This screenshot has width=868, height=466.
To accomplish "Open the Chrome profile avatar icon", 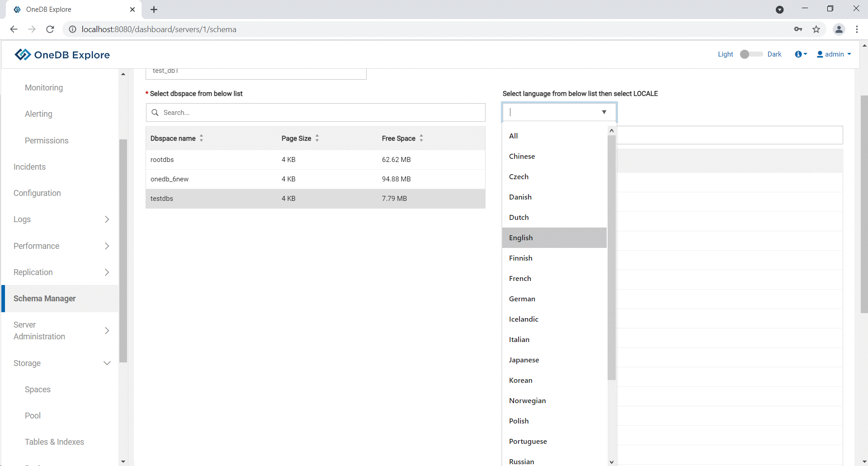I will coord(839,29).
